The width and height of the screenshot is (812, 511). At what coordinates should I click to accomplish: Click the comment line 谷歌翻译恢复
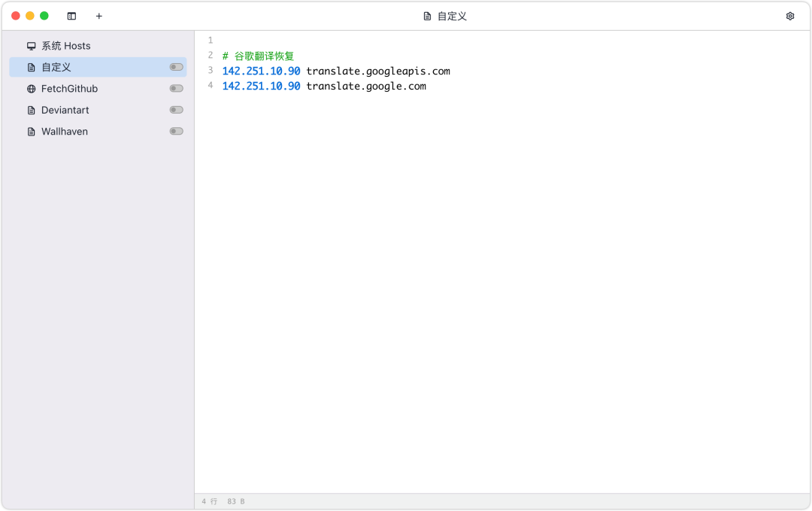click(263, 56)
